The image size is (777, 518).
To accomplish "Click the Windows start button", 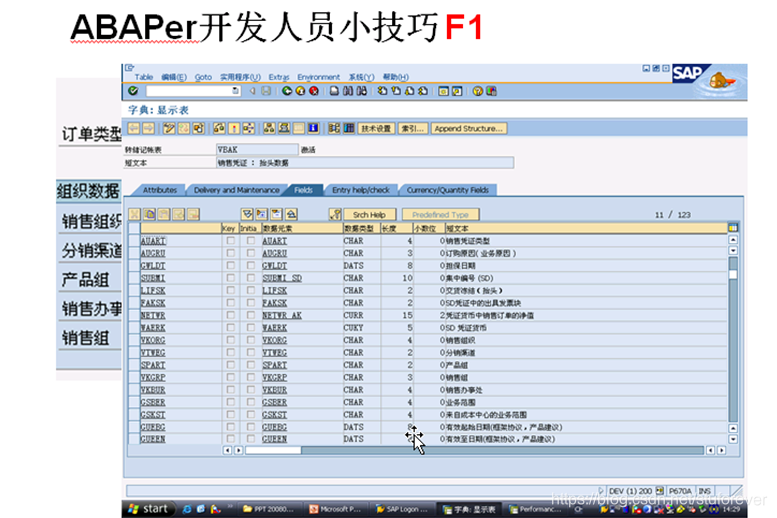I will [148, 509].
